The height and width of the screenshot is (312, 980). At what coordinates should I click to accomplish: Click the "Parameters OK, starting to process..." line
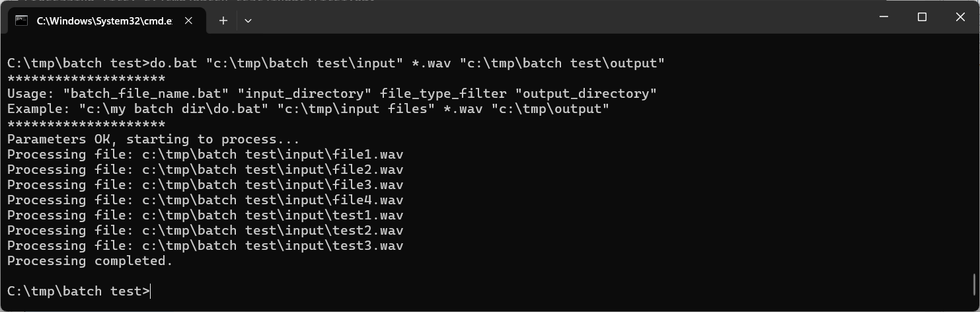[x=153, y=139]
